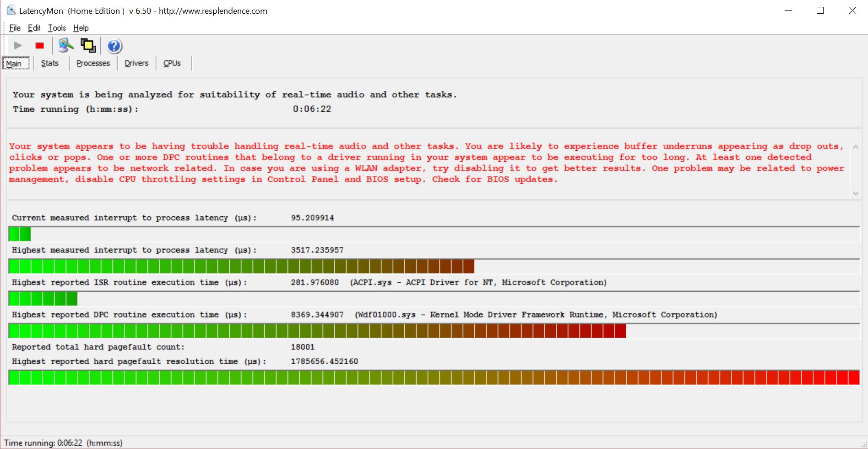Click the system analysis status line
This screenshot has height=449, width=868.
pyautogui.click(x=234, y=95)
